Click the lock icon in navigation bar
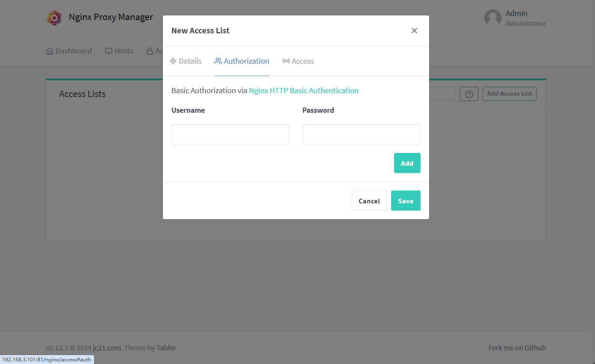 [x=150, y=51]
